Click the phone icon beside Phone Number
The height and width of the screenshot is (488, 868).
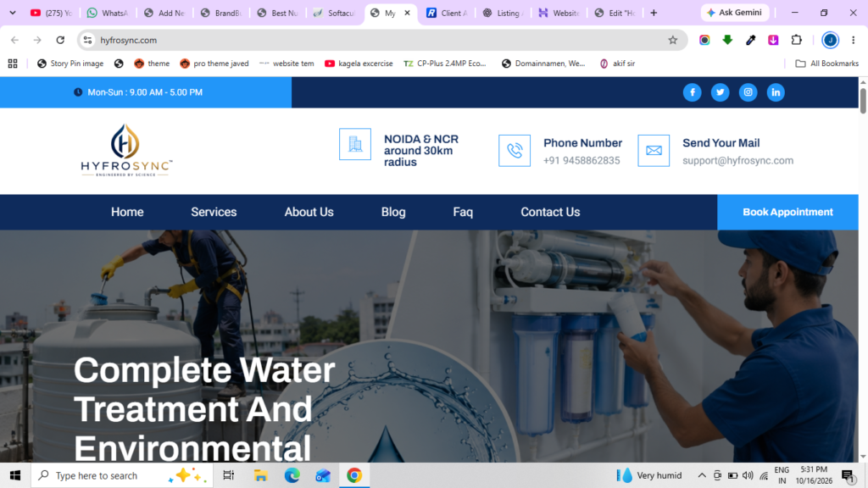tap(515, 151)
